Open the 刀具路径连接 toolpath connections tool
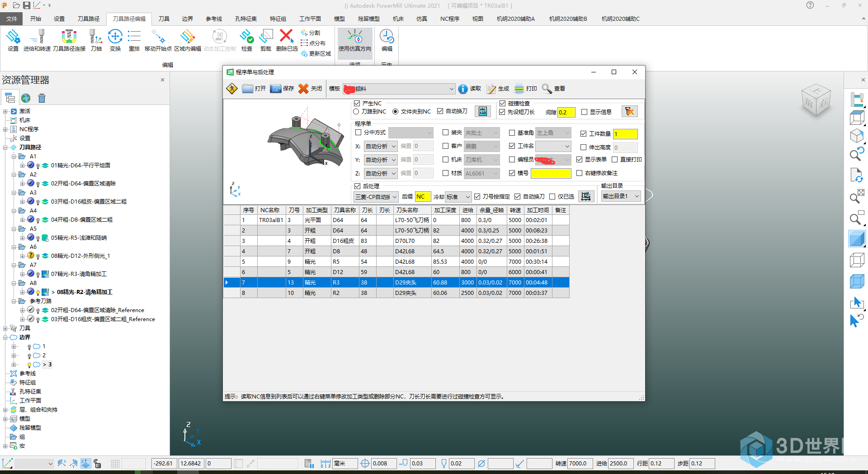This screenshot has height=474, width=868. coord(69,40)
